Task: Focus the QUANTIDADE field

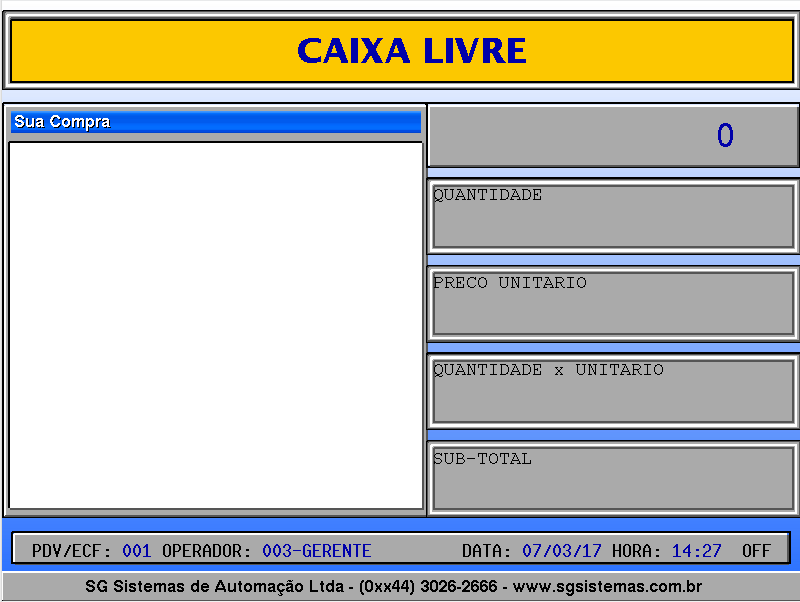Action: point(612,217)
